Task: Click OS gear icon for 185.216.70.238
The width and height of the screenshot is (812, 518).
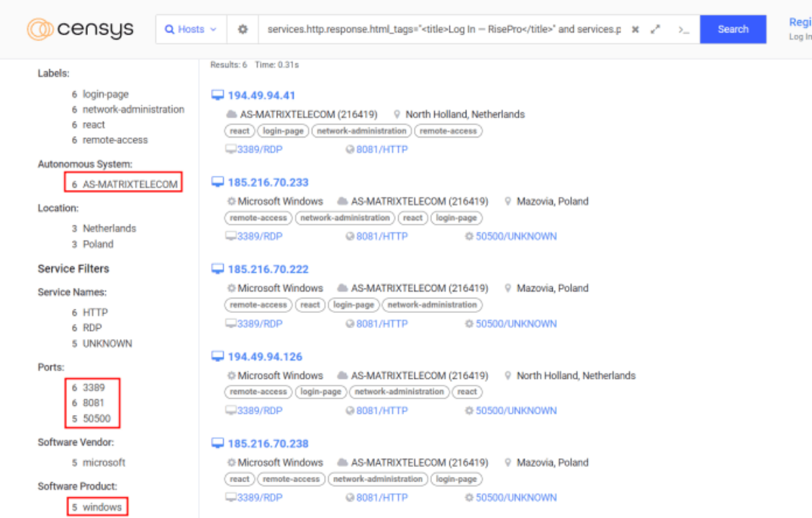Action: pyautogui.click(x=232, y=463)
